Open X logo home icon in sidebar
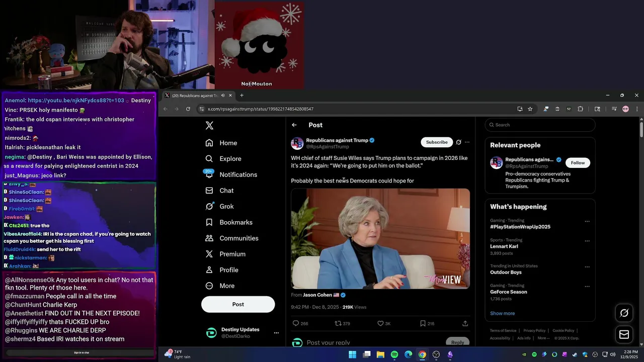 [209, 126]
